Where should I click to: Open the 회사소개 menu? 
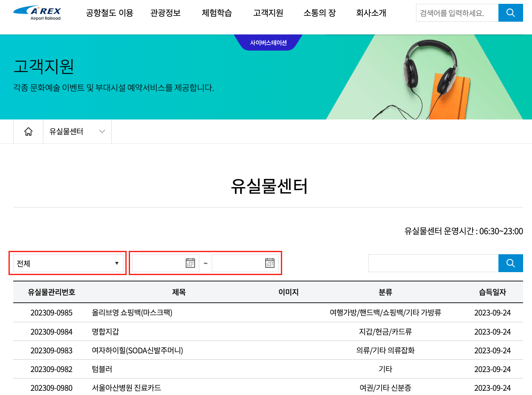pos(371,13)
